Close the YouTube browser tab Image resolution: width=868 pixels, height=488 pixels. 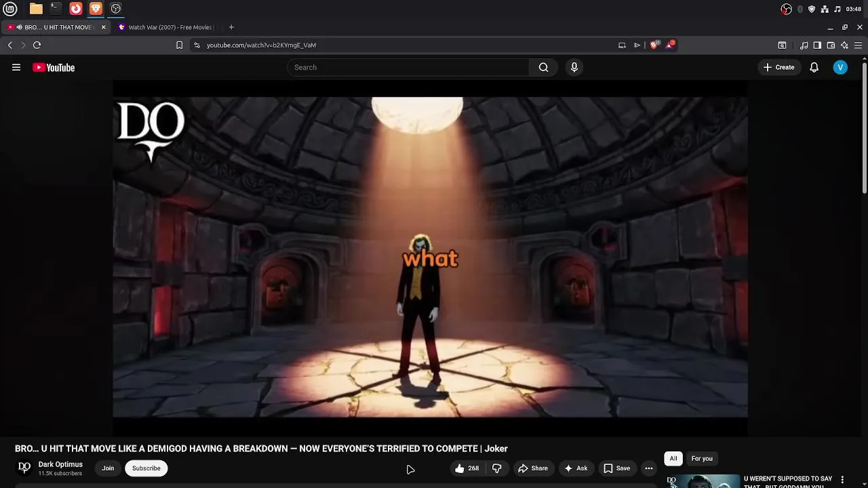[104, 27]
